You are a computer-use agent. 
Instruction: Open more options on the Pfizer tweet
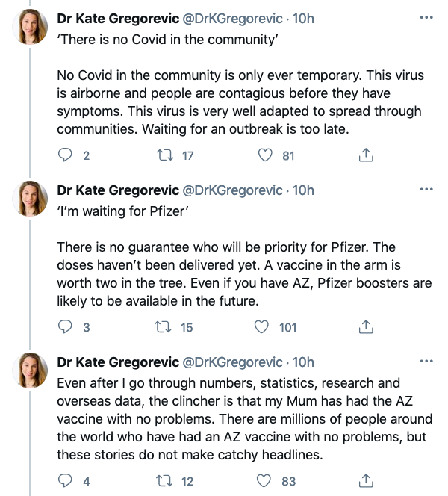pos(426,190)
